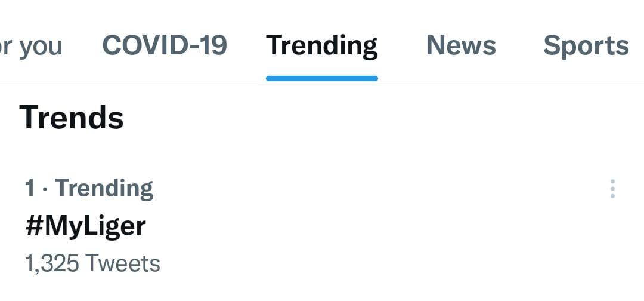Click the word Trending in the rank line

pyautogui.click(x=104, y=188)
